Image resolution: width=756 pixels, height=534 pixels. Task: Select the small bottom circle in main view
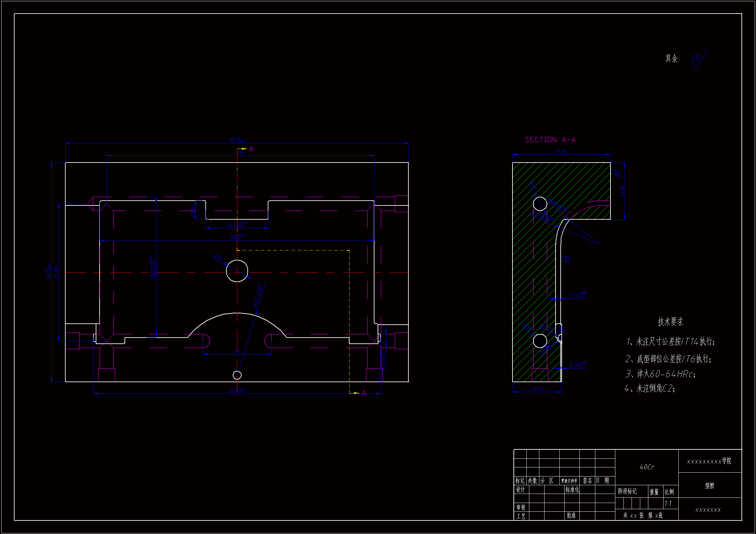click(237, 375)
